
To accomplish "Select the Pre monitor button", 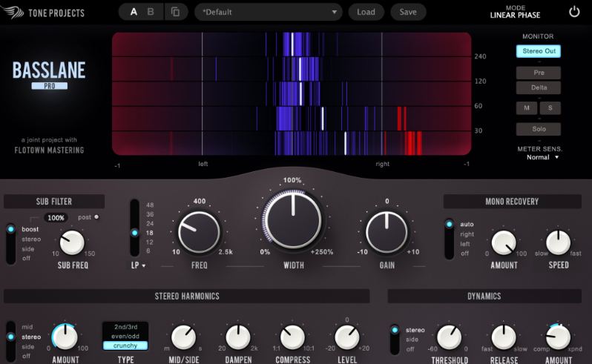I will coord(539,73).
